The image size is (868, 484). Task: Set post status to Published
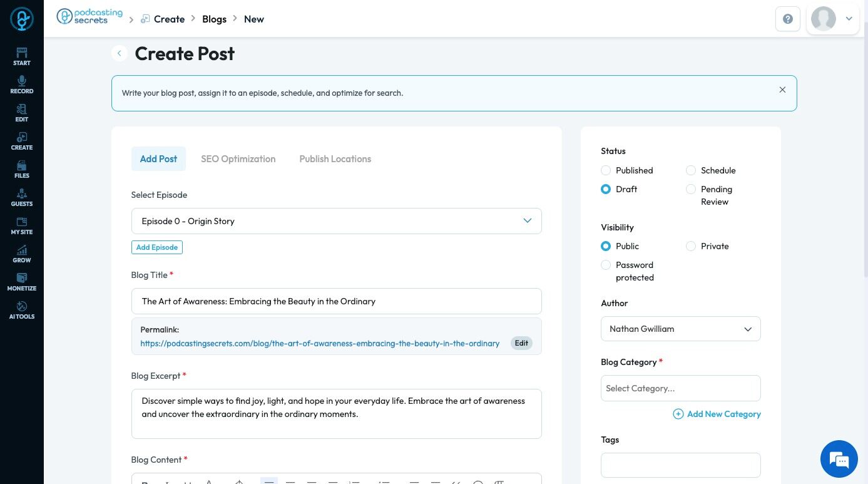tap(606, 170)
